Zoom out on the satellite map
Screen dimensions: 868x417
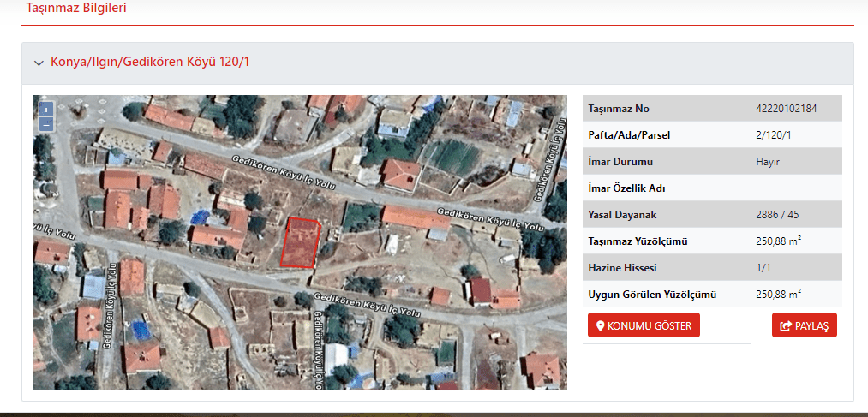tap(46, 125)
